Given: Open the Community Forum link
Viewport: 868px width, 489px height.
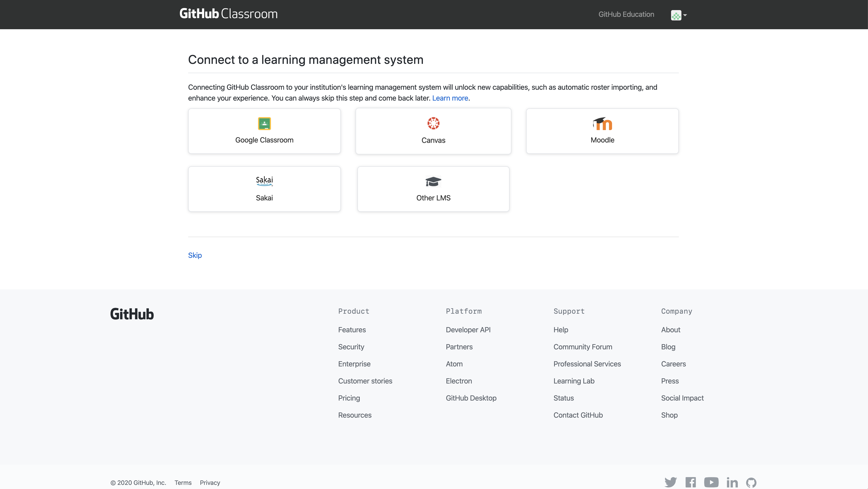Looking at the screenshot, I should pyautogui.click(x=583, y=347).
